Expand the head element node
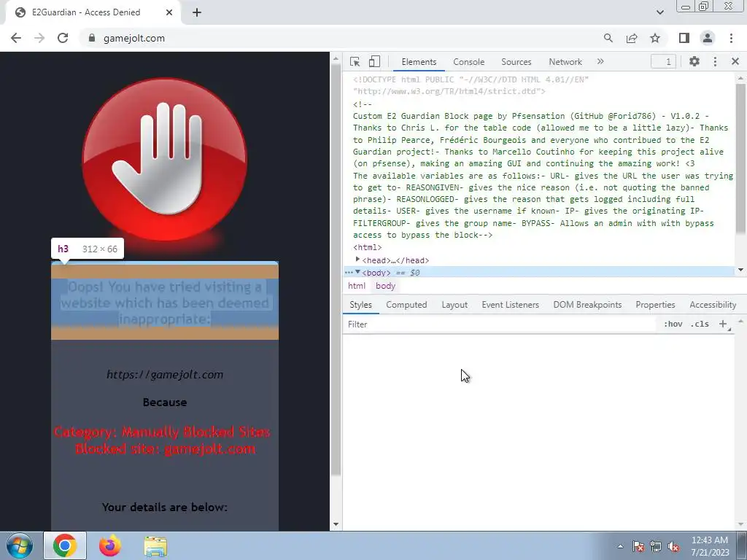This screenshot has height=560, width=747. [x=357, y=260]
